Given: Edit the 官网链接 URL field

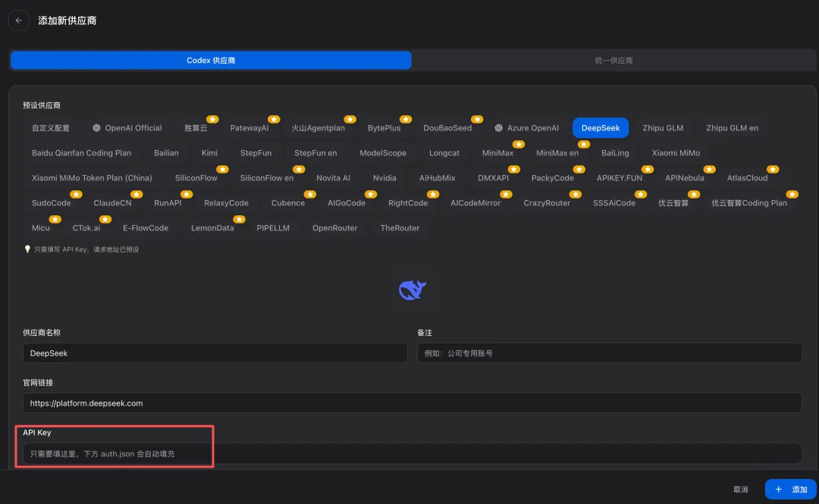Looking at the screenshot, I should (412, 403).
